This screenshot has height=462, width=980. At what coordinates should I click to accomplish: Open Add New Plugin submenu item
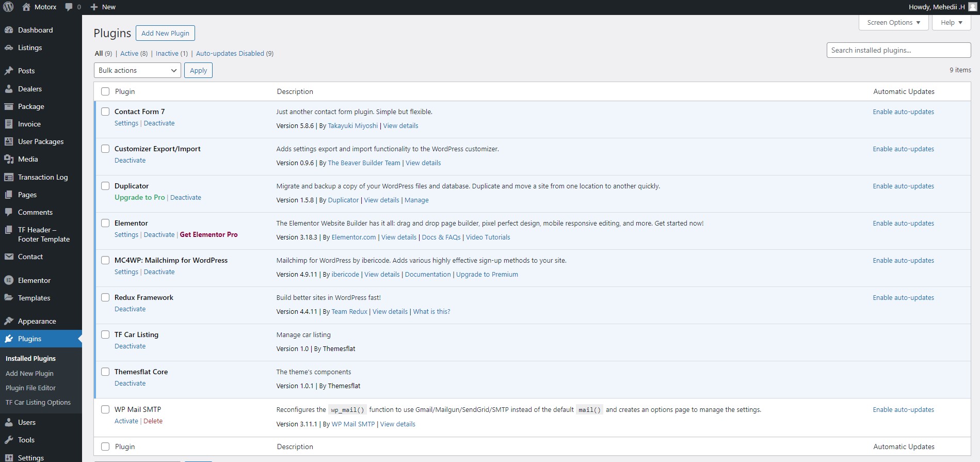(x=29, y=373)
